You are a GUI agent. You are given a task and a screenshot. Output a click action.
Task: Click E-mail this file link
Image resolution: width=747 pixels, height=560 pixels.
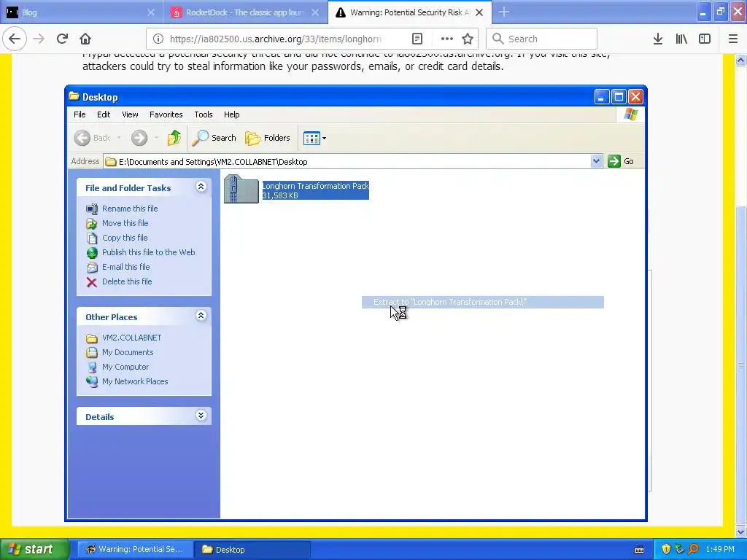[125, 267]
